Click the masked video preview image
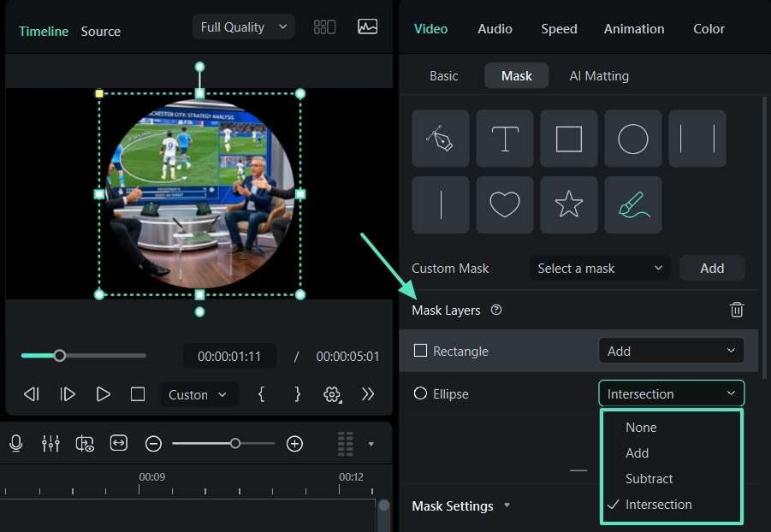The image size is (771, 532). coord(200,192)
